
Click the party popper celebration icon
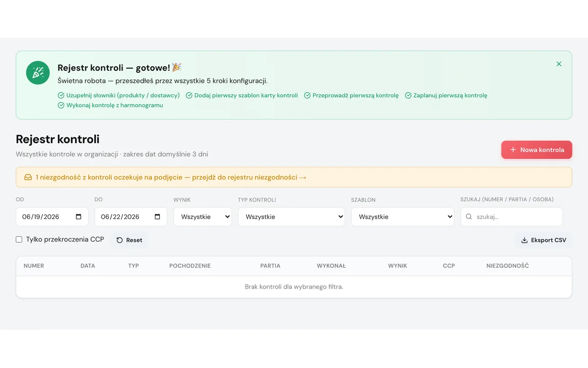pyautogui.click(x=38, y=73)
